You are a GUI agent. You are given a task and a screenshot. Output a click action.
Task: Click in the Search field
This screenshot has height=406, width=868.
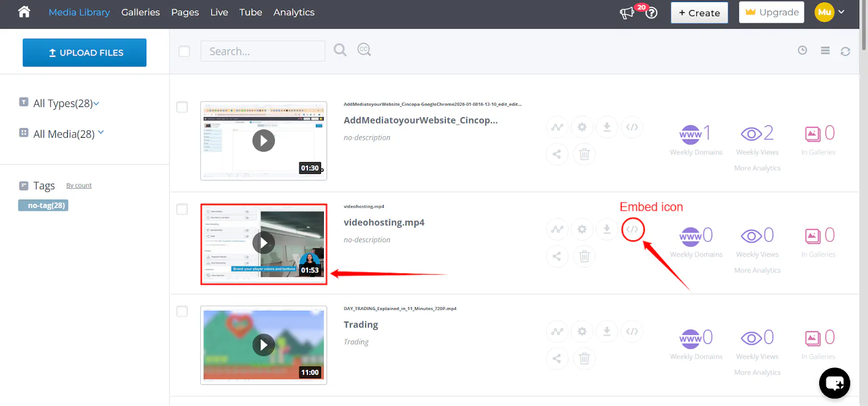point(263,51)
